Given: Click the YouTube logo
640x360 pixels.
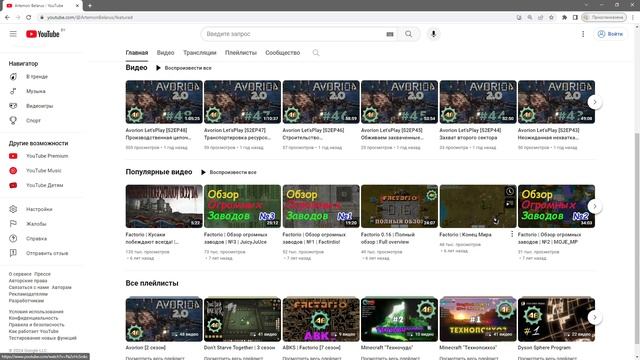Looking at the screenshot, I should (x=43, y=34).
